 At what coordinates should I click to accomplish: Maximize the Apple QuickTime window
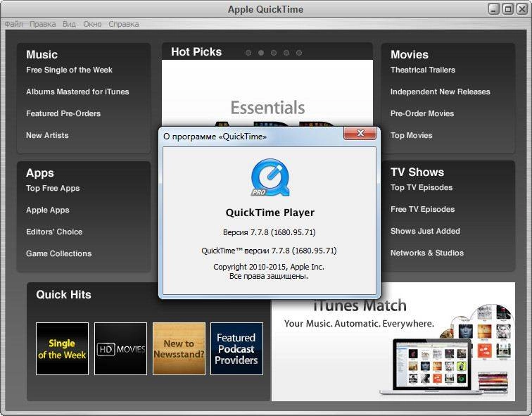[x=508, y=9]
